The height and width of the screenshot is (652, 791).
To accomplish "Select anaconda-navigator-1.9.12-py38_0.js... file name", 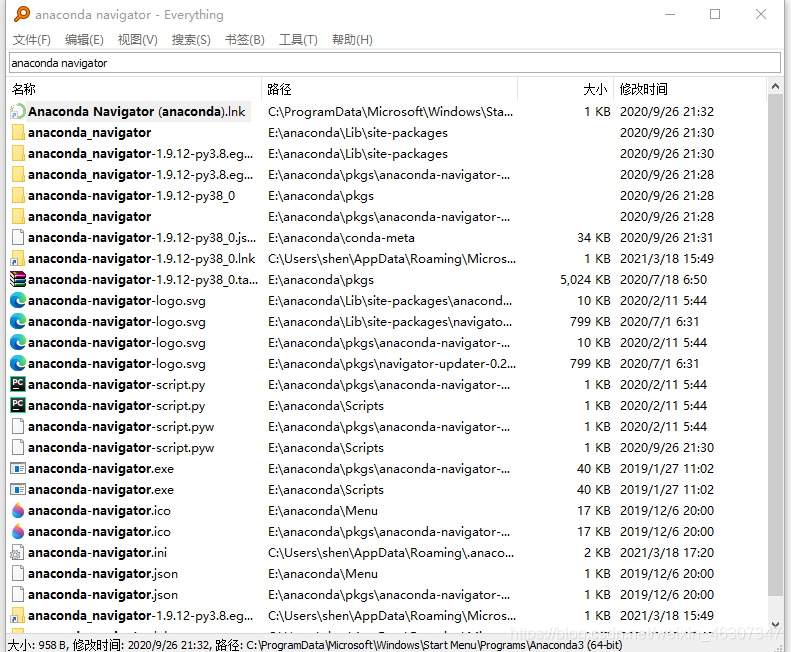I will pyautogui.click(x=142, y=238).
